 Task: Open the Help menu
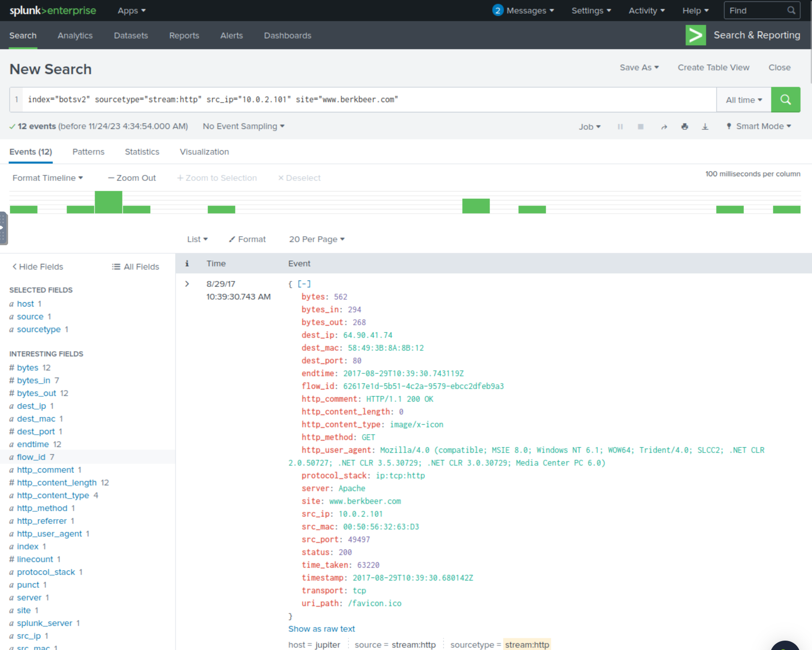point(695,11)
